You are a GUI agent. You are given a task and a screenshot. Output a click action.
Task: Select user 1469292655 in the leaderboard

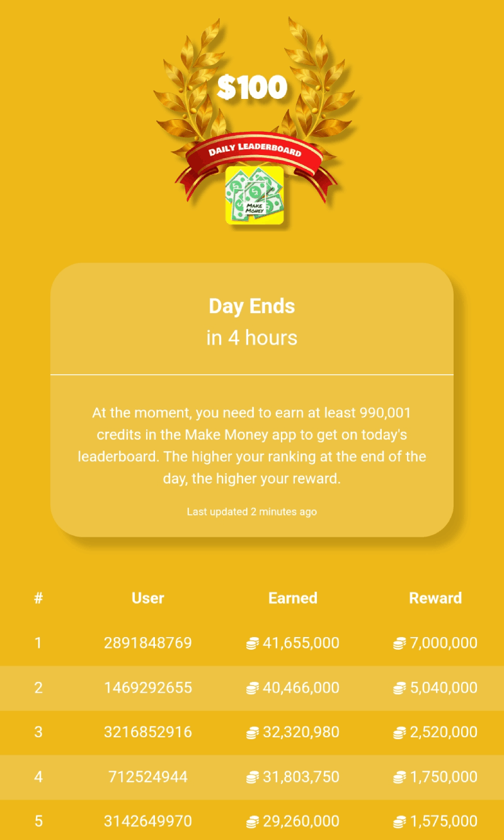pyautogui.click(x=148, y=688)
